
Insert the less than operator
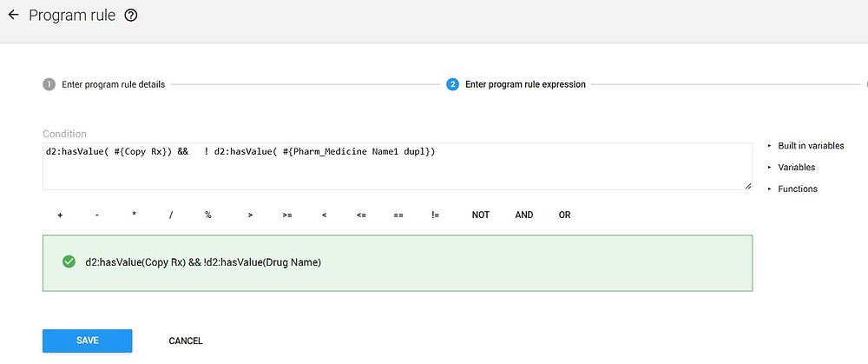tap(324, 215)
